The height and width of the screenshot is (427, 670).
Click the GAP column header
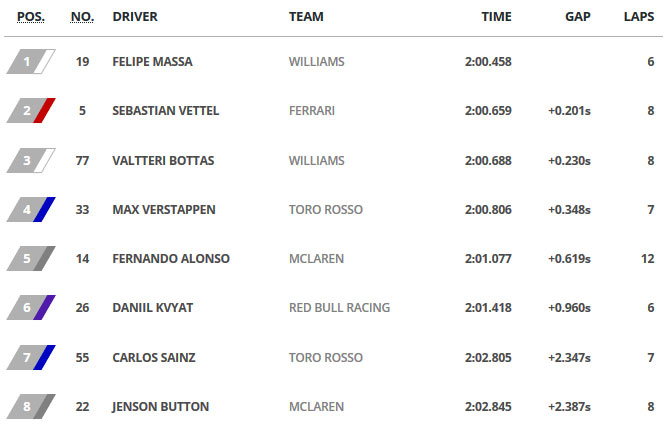[578, 17]
